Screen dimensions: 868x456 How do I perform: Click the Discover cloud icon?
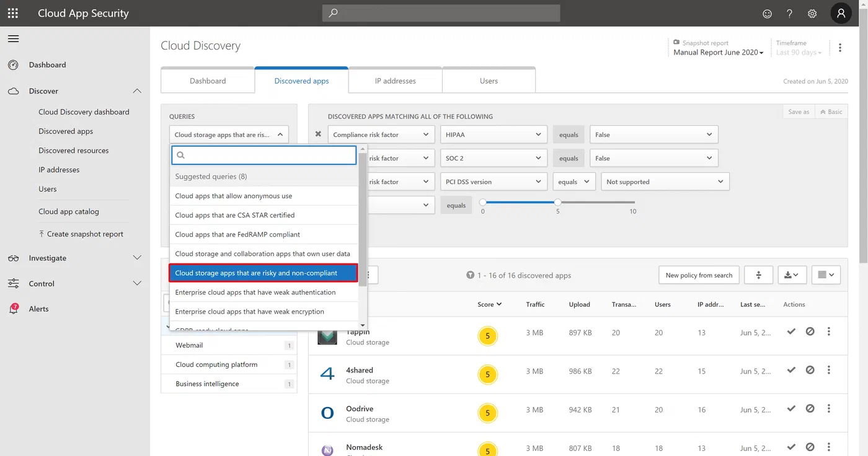(x=13, y=91)
